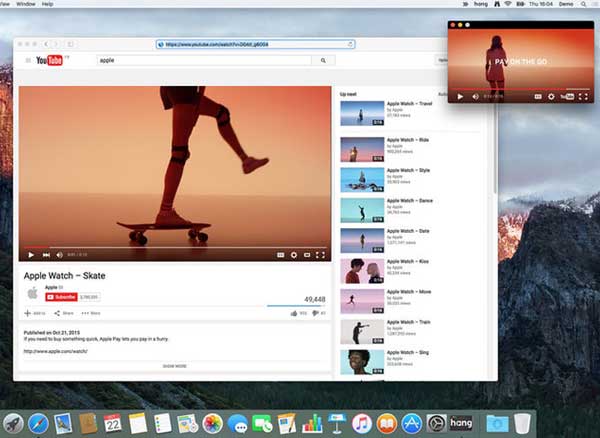Open Photos app from the dock
Screen dimensions: 600x438
[x=212, y=423]
